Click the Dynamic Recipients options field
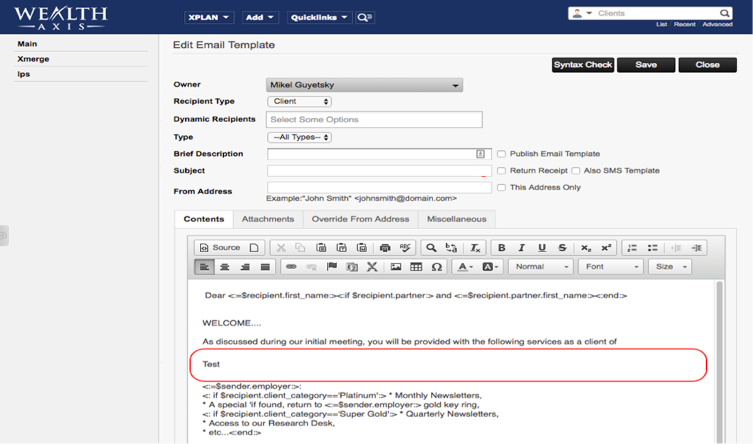 coord(374,120)
